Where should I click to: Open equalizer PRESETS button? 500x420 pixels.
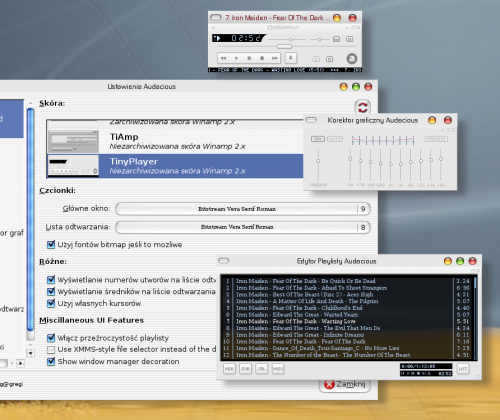point(436,139)
